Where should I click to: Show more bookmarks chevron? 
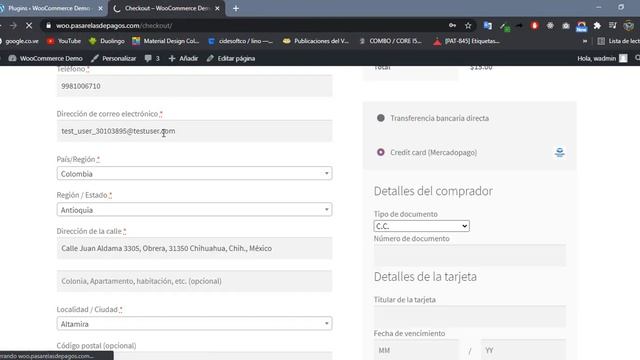pos(585,41)
